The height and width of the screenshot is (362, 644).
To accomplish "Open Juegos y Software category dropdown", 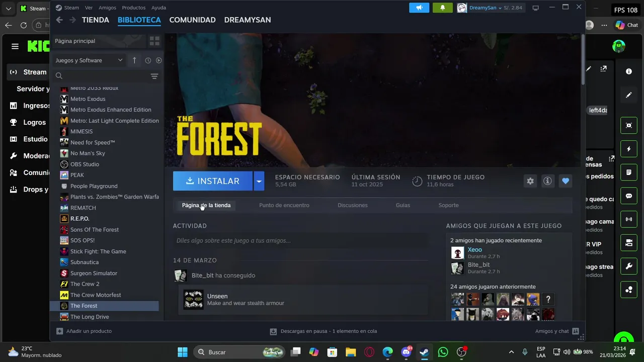I will point(89,60).
